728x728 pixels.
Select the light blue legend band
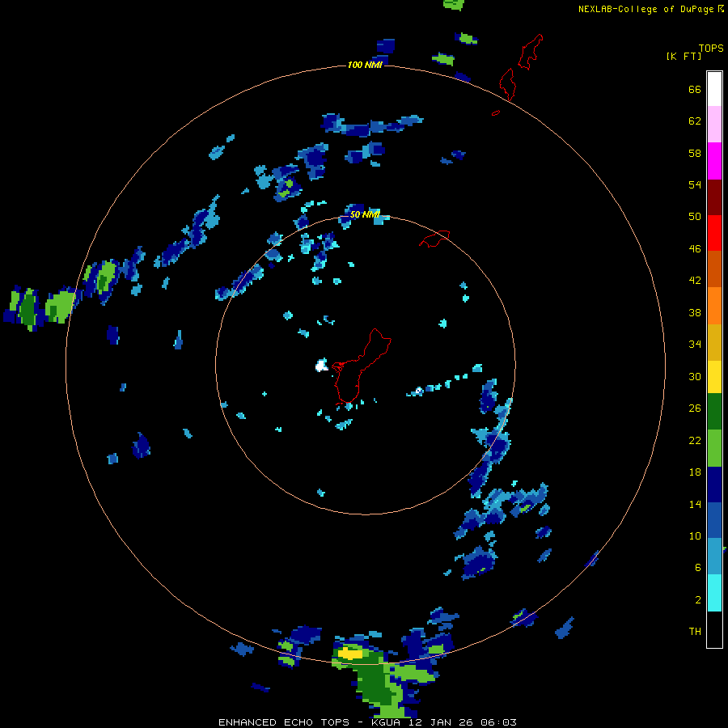[714, 556]
